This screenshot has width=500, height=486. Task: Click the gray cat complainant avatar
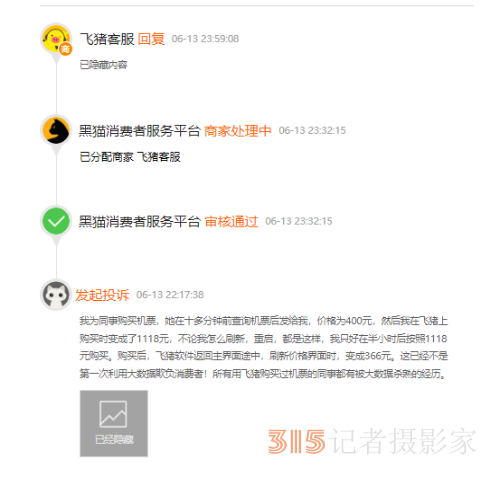pos(56,295)
